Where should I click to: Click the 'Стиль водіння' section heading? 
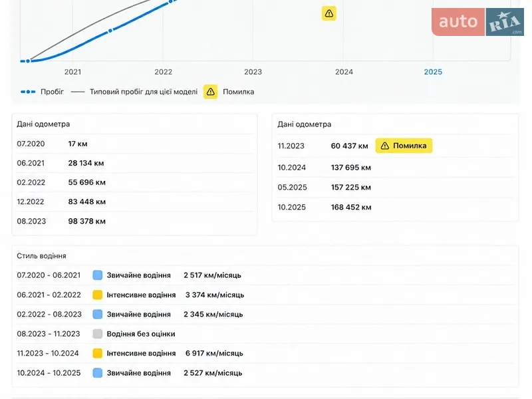41,256
